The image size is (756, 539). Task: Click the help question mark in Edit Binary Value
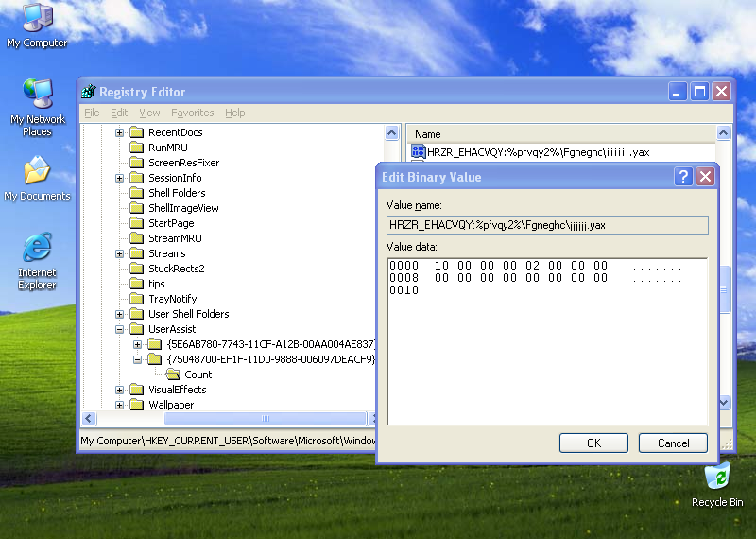(683, 177)
